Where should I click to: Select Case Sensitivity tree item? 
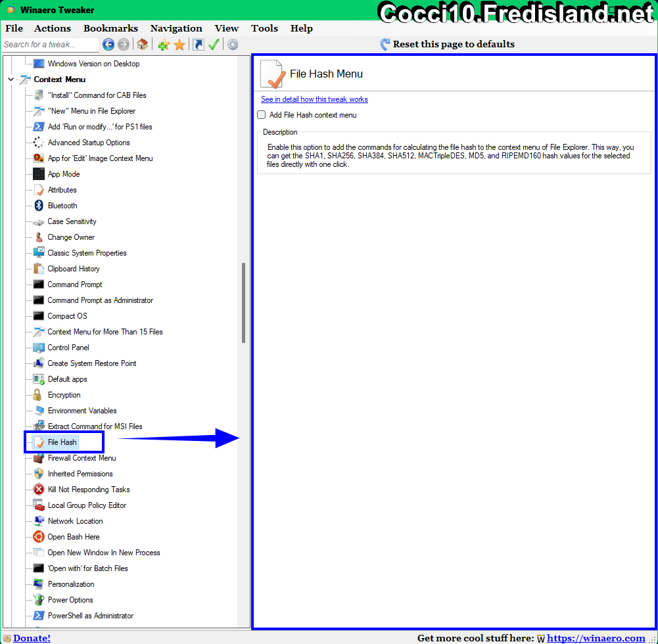pos(72,221)
